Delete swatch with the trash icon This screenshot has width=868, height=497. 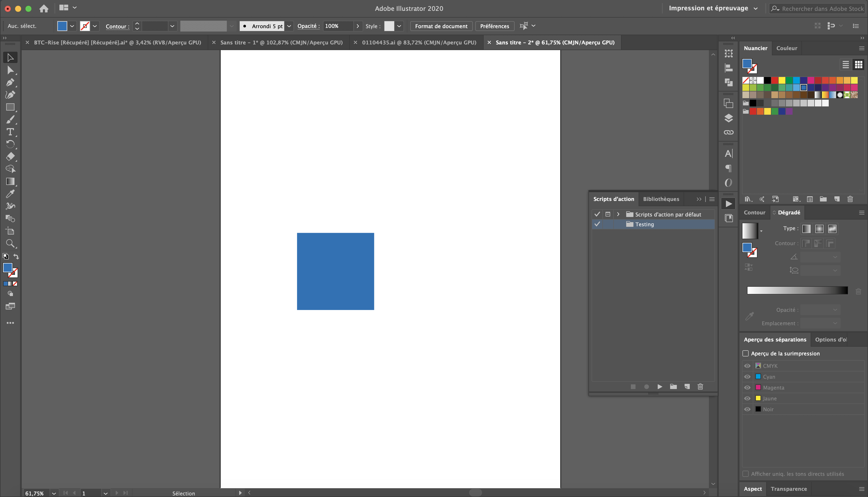click(850, 199)
